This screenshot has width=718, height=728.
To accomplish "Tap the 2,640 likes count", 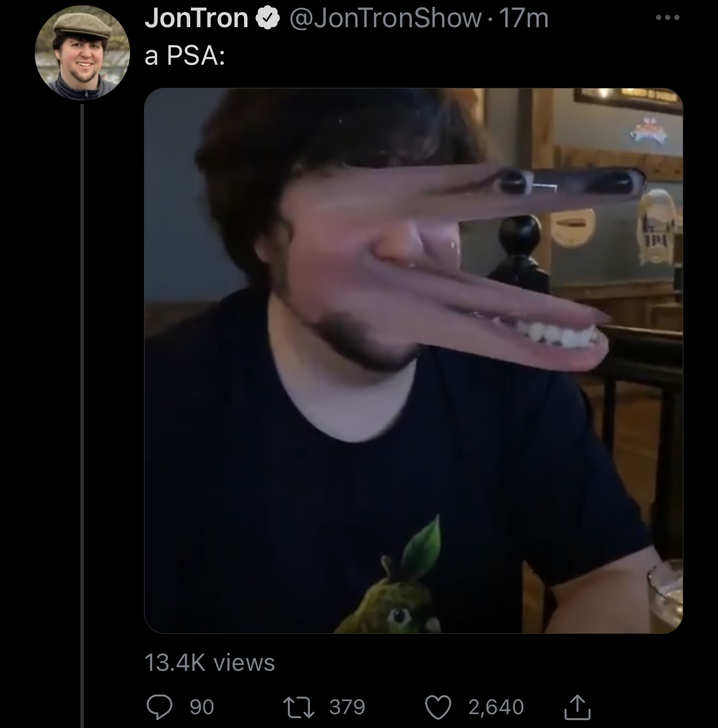I will click(x=496, y=707).
